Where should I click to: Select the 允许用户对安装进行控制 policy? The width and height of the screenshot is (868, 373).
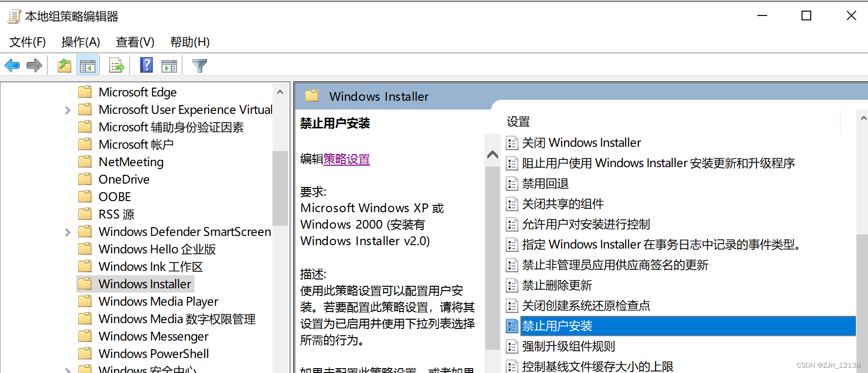(x=586, y=224)
